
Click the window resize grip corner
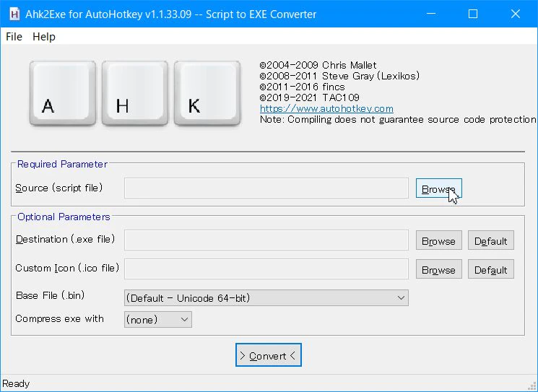[x=532, y=386]
